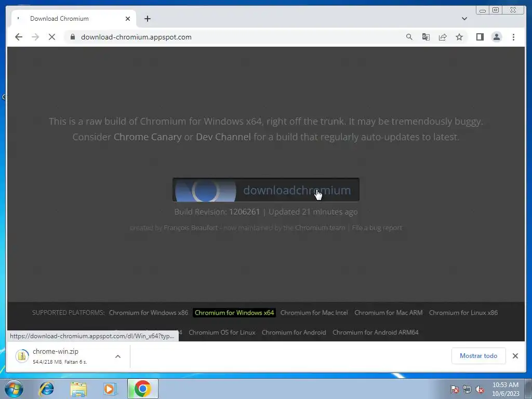This screenshot has width=532, height=399.
Task: Click File a bug report
Action: tap(377, 228)
